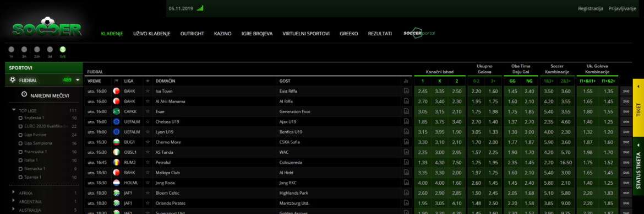Open the GREEKO menu
Image resolution: width=644 pixels, height=214 pixels.
click(349, 34)
